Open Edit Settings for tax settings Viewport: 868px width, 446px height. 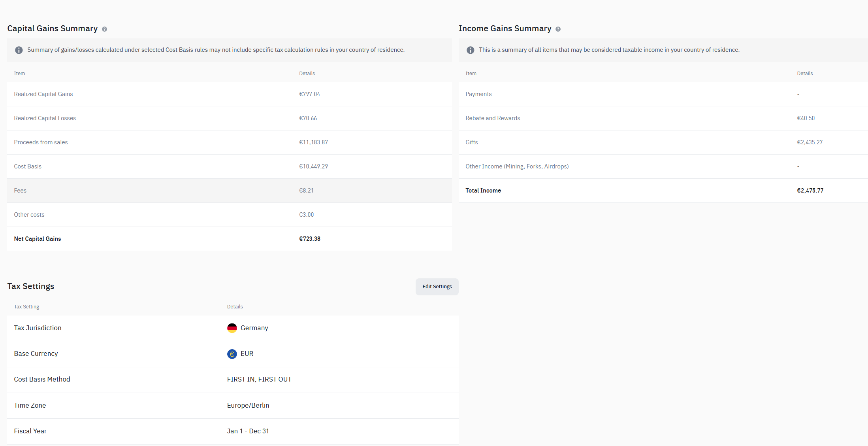[437, 287]
